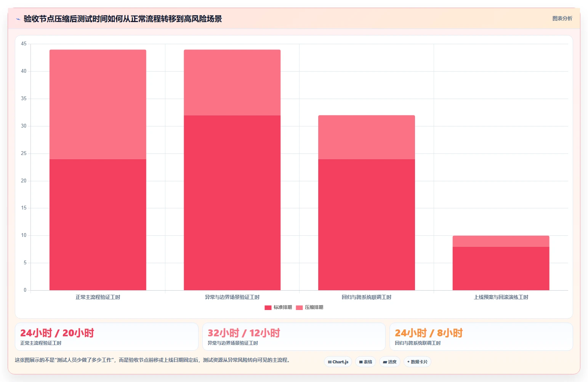
Task: Click the dark 标准排期 segment of 正常主流程验证工时 bar
Action: 98,225
